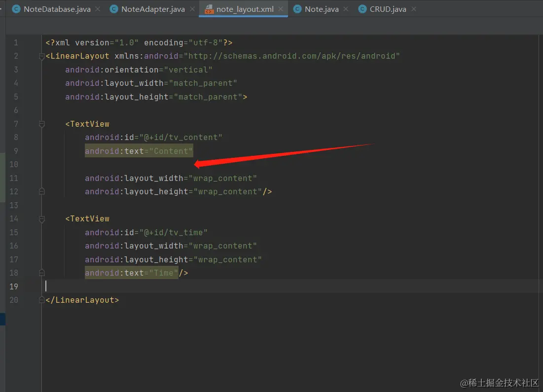Close the NoteAdapter.java tab

click(x=192, y=9)
